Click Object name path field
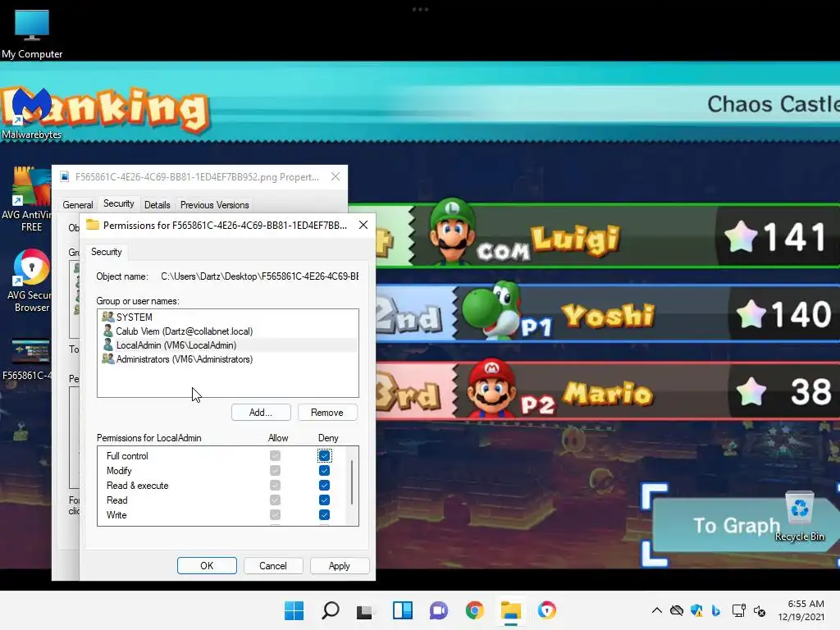The width and height of the screenshot is (840, 630). [x=260, y=276]
